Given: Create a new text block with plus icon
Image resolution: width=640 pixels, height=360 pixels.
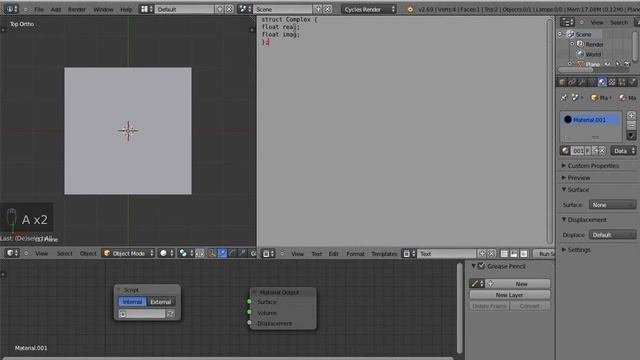Looking at the screenshot, I should pyautogui.click(x=482, y=254).
